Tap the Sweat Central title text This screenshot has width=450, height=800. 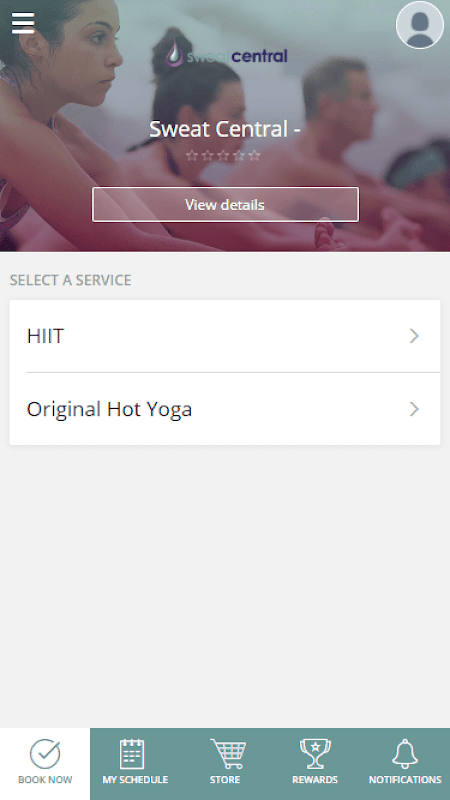tap(224, 129)
